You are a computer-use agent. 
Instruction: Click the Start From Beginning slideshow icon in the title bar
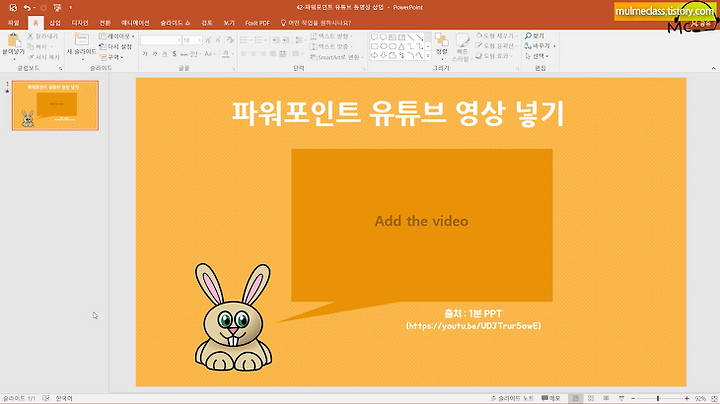pos(57,8)
